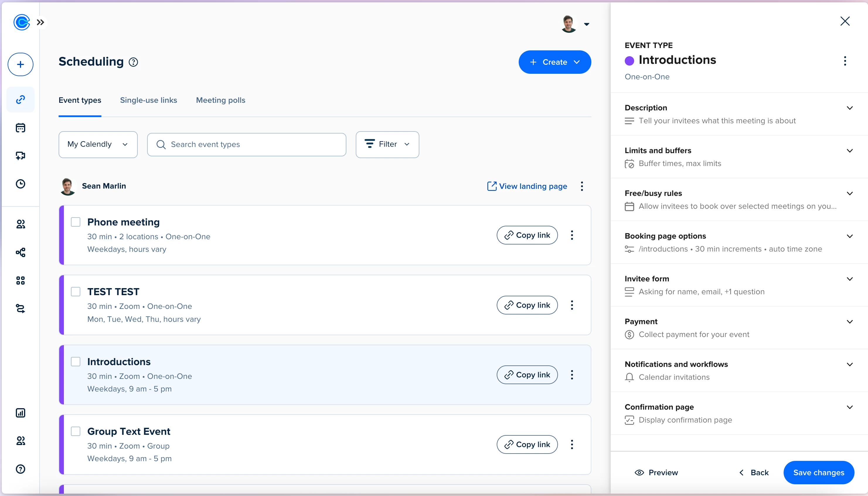Expand the sidebar with double-chevron icon
This screenshot has width=868, height=496.
point(40,23)
